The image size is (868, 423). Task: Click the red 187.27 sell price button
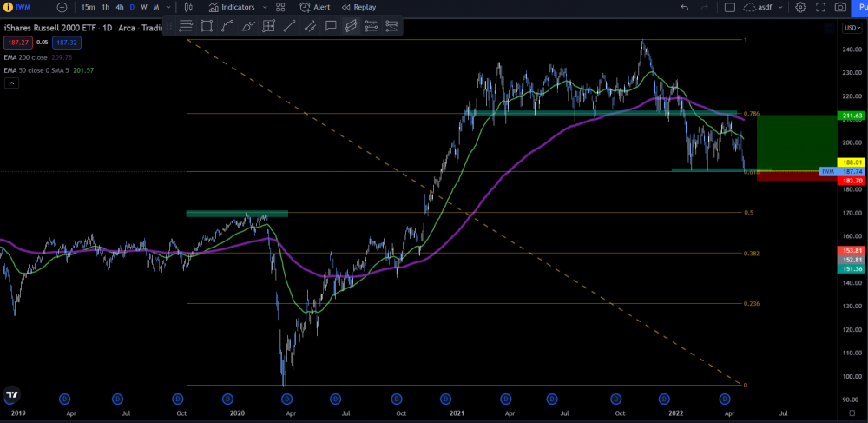(x=18, y=42)
